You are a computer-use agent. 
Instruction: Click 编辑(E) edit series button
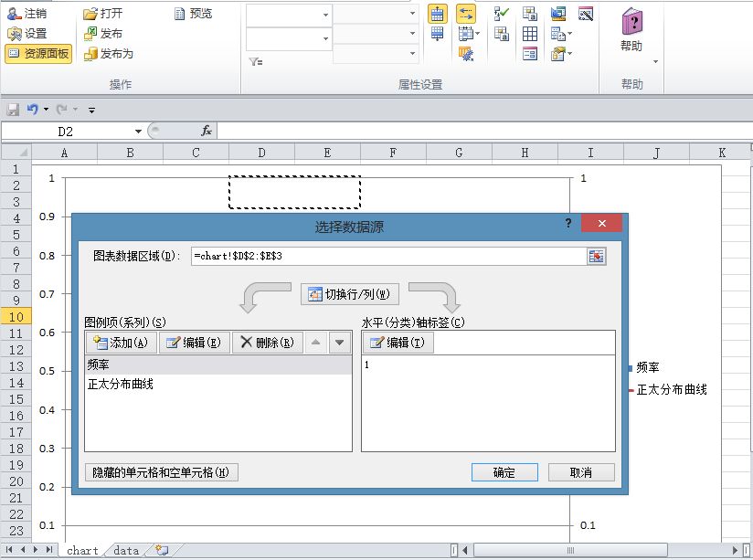coord(194,343)
